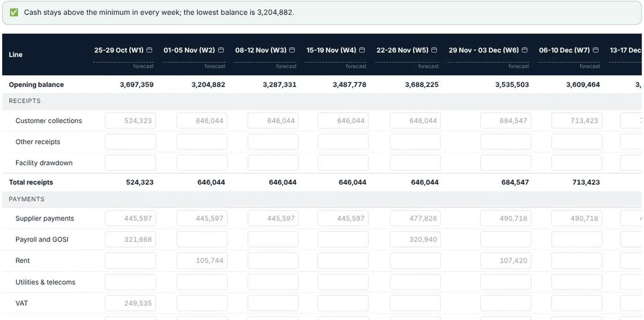Click the PAYMENTS section heading
644x320 pixels.
27,199
